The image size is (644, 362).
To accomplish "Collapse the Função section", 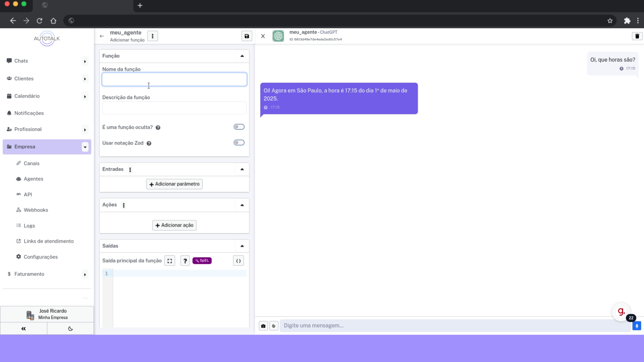I will point(242,56).
